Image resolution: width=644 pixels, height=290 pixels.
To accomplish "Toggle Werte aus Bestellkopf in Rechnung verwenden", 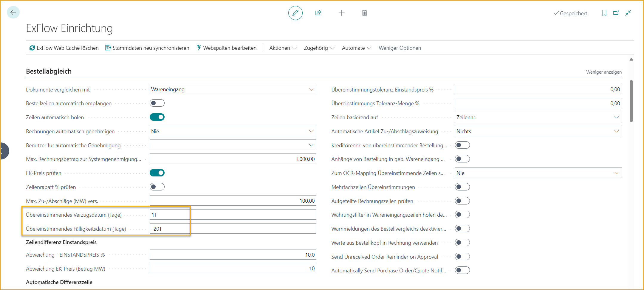I will pyautogui.click(x=462, y=243).
